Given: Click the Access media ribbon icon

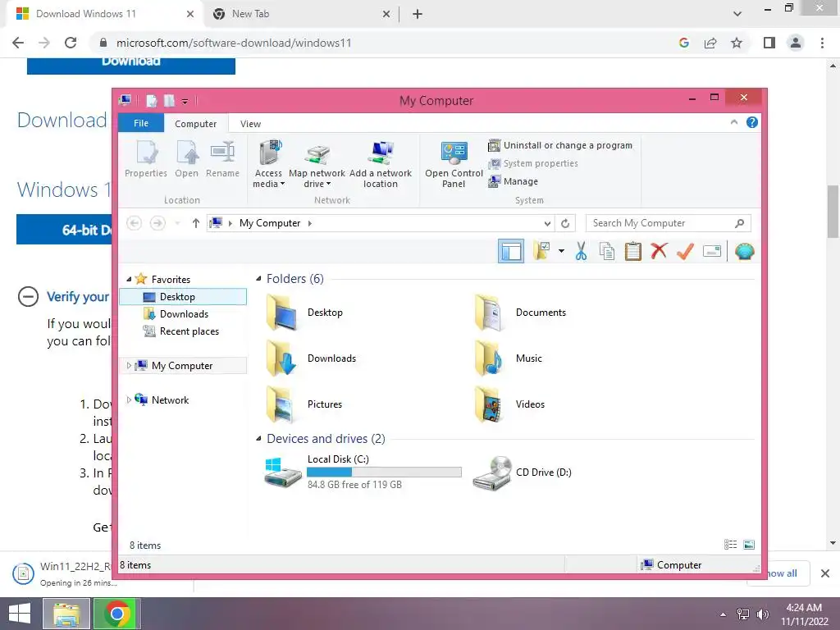Looking at the screenshot, I should 268,163.
